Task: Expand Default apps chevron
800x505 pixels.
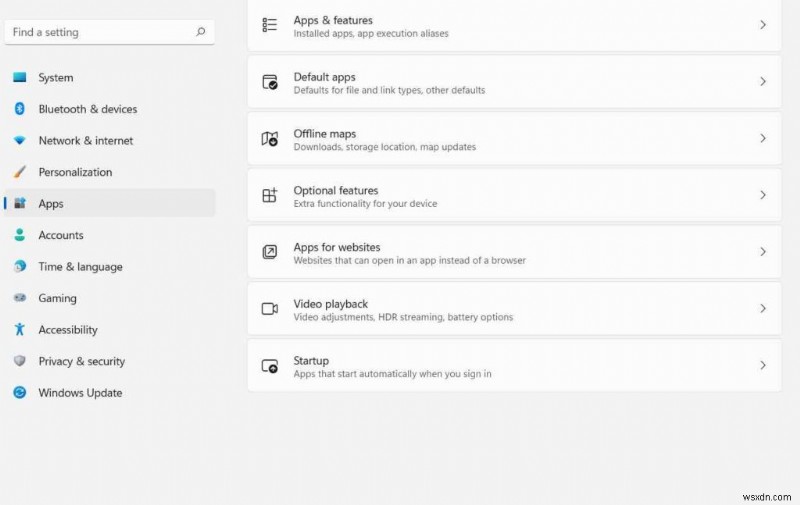Action: pyautogui.click(x=763, y=82)
